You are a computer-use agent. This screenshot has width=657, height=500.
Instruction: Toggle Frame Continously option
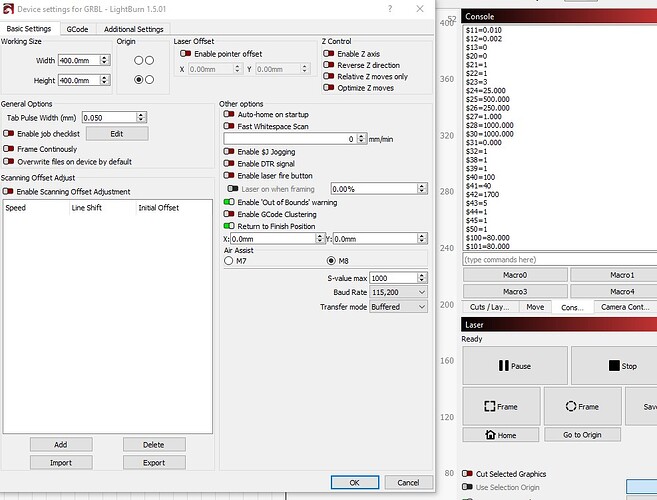pyautogui.click(x=8, y=149)
